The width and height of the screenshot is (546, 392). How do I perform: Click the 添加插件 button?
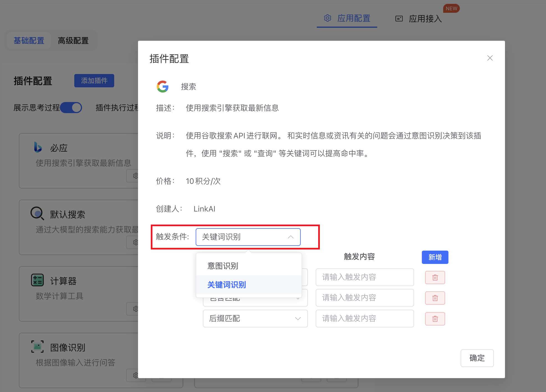(94, 81)
